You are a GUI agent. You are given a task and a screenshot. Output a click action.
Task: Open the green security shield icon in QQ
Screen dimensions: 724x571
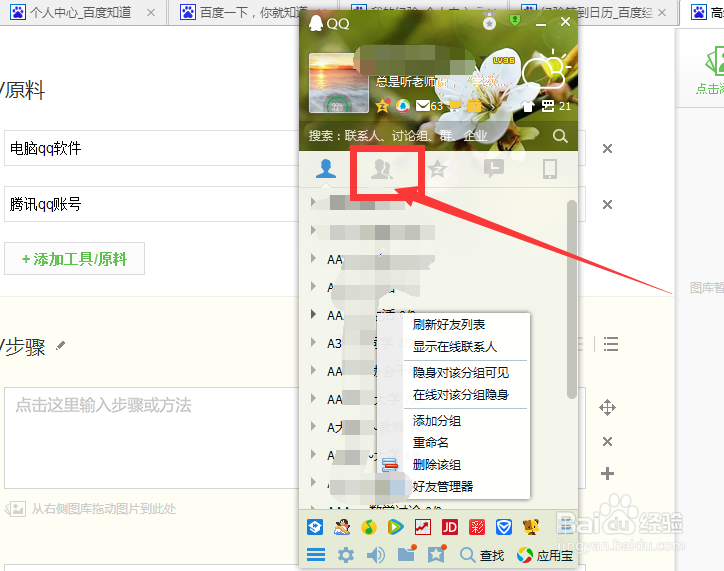pos(515,20)
